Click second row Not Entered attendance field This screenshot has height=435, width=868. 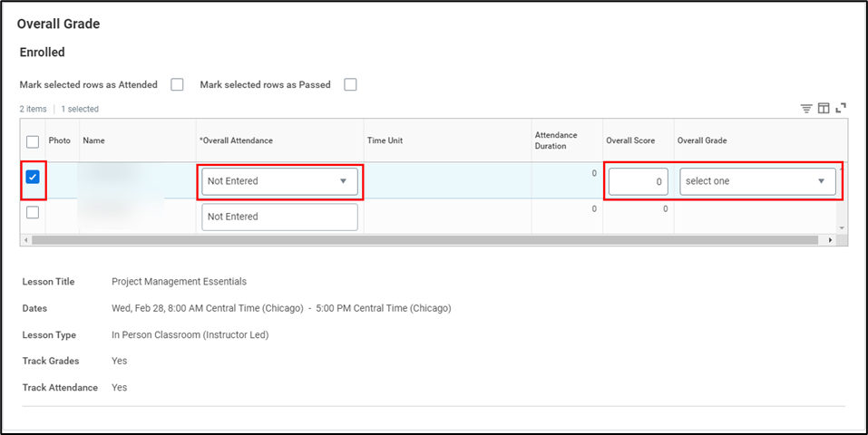279,217
